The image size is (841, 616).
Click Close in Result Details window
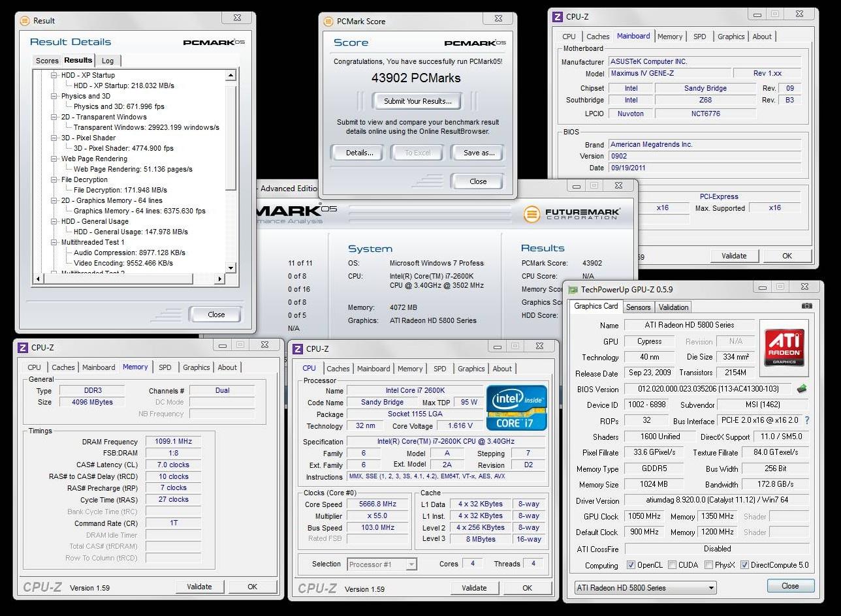click(216, 314)
